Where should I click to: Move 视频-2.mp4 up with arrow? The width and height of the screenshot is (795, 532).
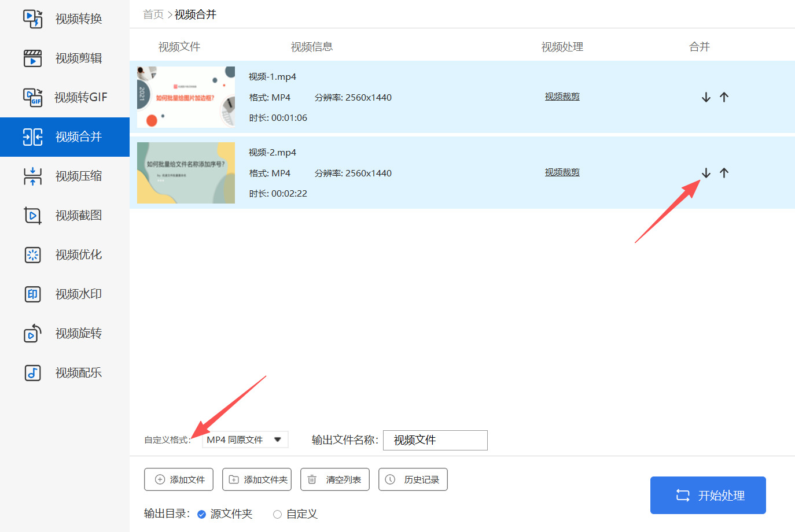click(x=724, y=173)
